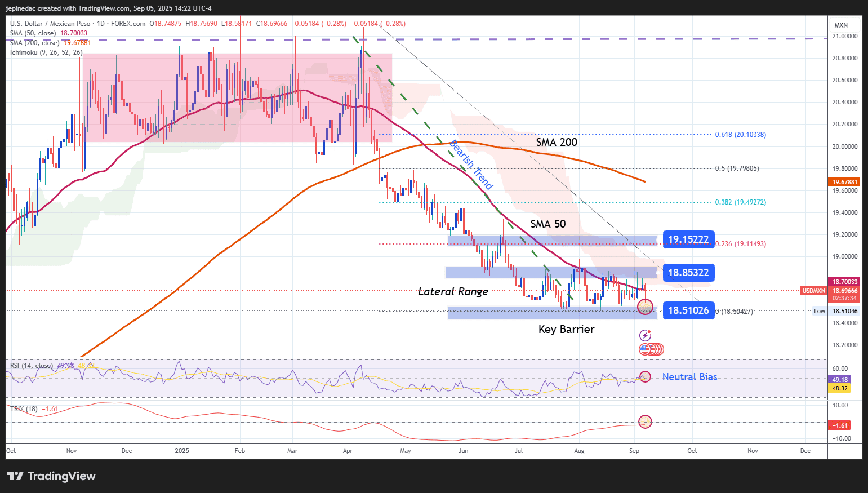868x493 pixels.
Task: Toggle the RSI (14, close) indicator visibility
Action: point(31,365)
